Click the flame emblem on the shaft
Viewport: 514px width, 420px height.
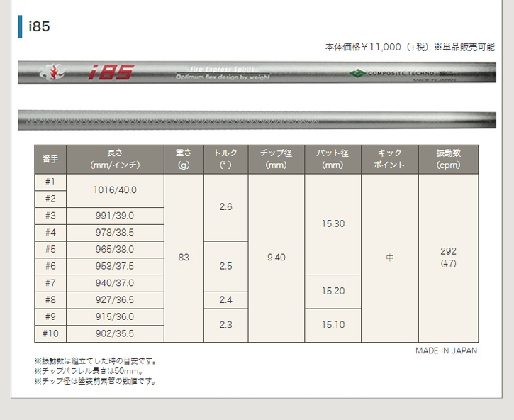(x=52, y=72)
